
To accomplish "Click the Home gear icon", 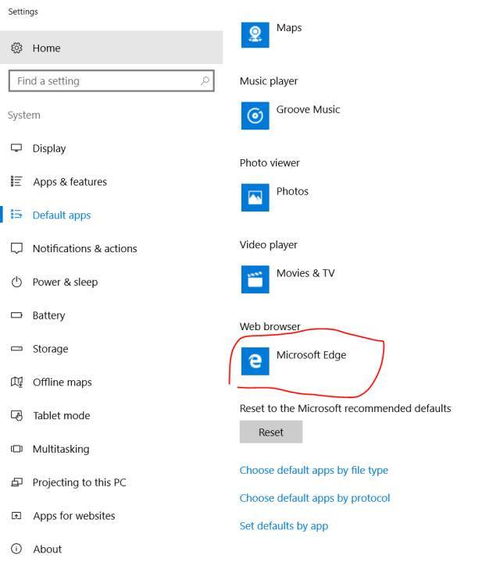I will [x=17, y=48].
